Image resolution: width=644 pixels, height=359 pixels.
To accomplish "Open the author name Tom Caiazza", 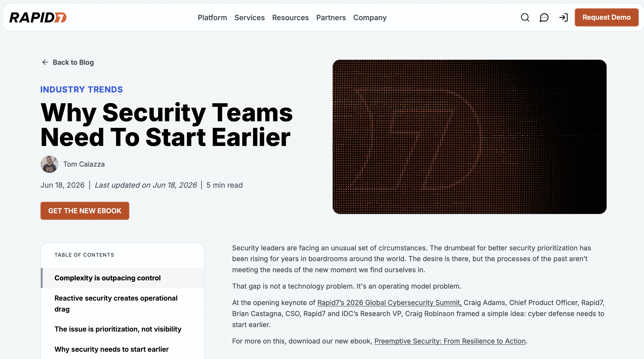I will [84, 164].
